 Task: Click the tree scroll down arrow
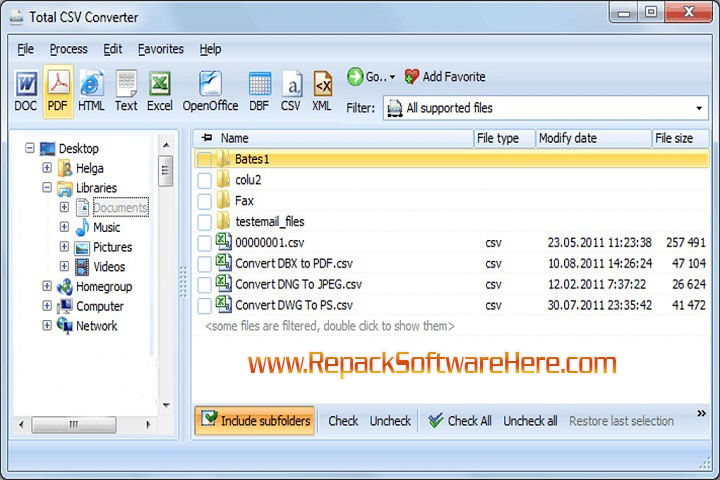pyautogui.click(x=166, y=405)
